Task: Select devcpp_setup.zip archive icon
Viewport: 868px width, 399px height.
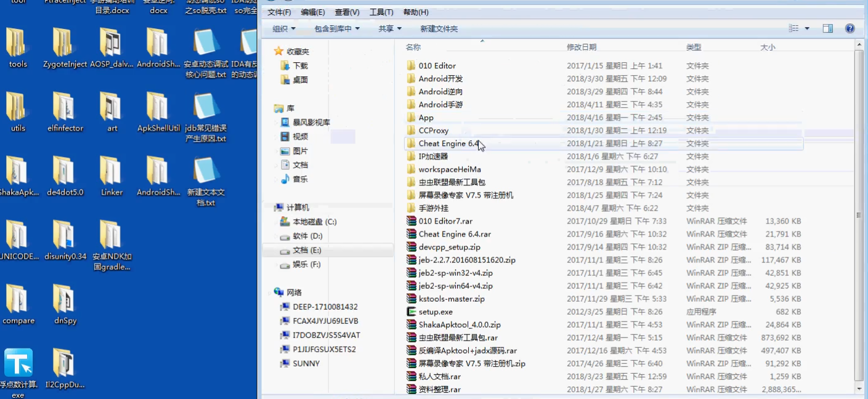Action: [412, 247]
